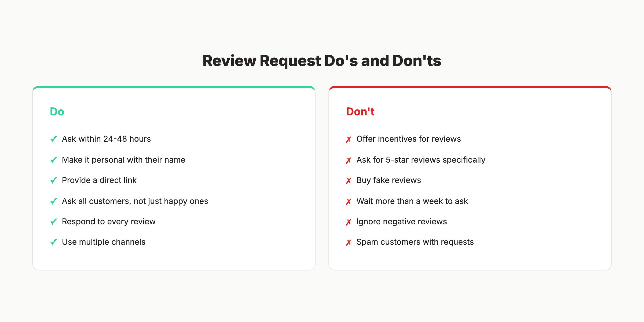Click the checkmark beside 'Ask within 24-48 hours'
This screenshot has width=644, height=322.
click(x=53, y=139)
